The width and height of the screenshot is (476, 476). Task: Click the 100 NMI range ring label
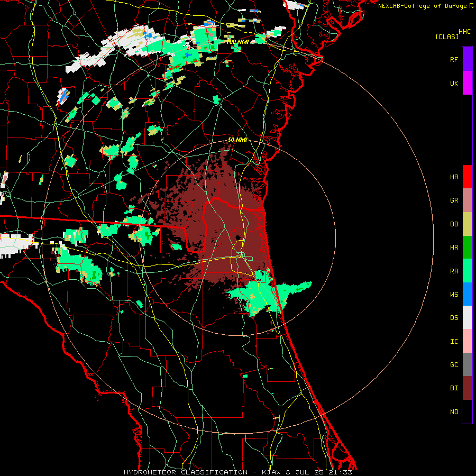(x=237, y=42)
